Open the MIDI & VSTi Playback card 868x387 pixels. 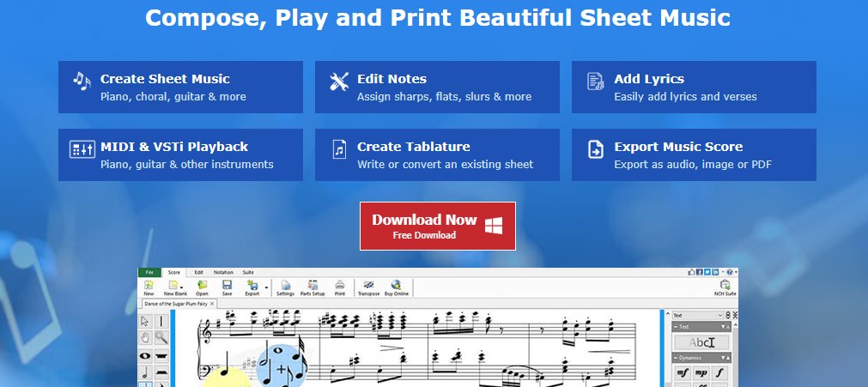tap(180, 155)
